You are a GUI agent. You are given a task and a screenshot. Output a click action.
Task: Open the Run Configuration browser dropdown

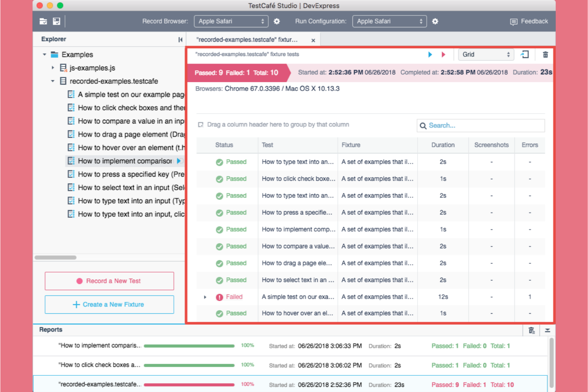pyautogui.click(x=389, y=21)
